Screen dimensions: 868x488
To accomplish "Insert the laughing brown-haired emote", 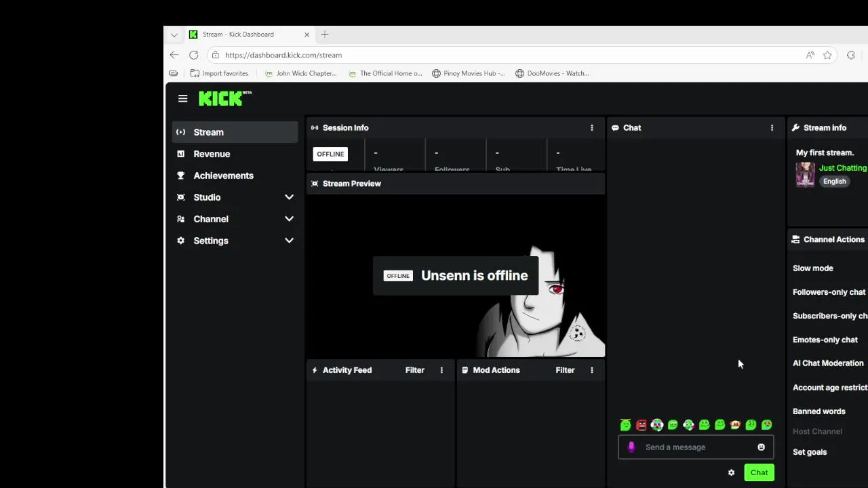I will [x=735, y=425].
